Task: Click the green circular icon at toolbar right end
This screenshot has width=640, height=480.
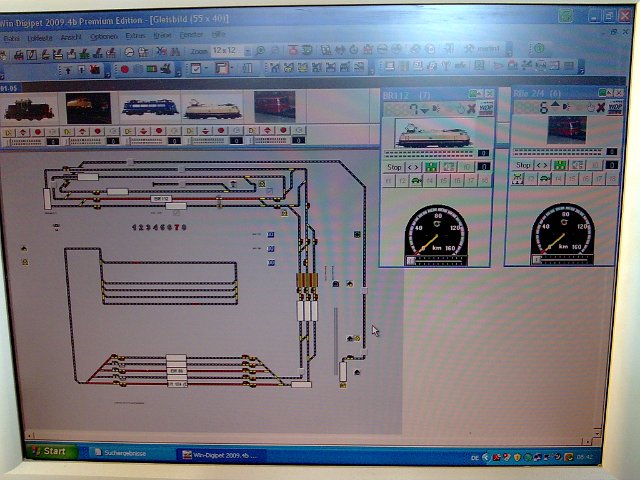Action: click(x=539, y=49)
